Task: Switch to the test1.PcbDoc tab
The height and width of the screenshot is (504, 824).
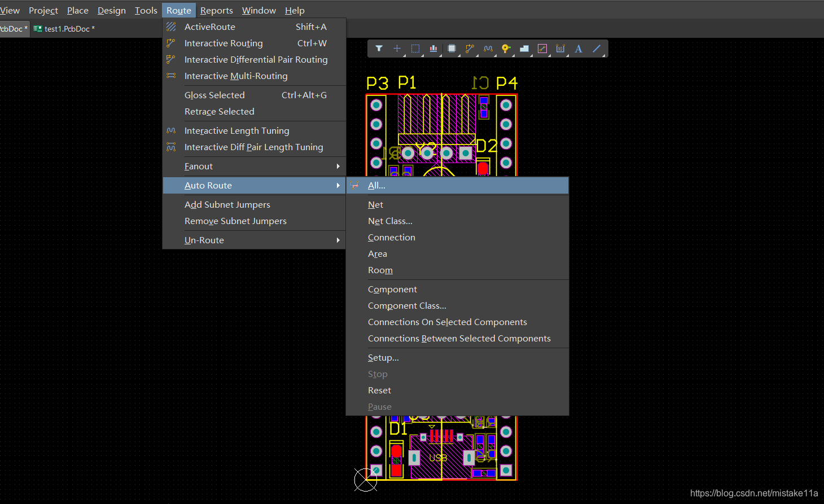Action: click(67, 29)
